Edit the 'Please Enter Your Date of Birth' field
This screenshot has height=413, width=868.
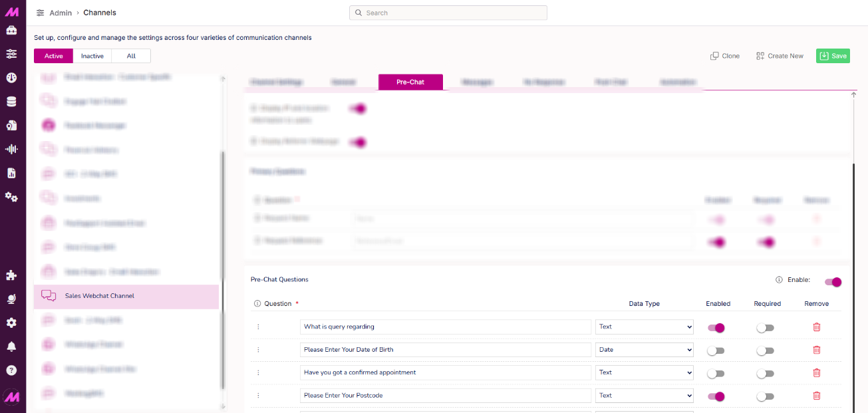[x=446, y=350]
